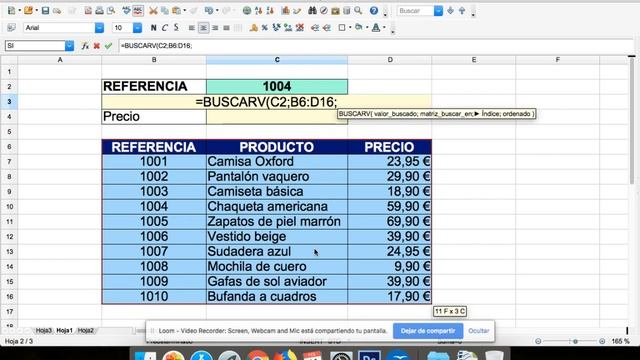
Task: Zoom in with the plus button
Action: point(602,341)
